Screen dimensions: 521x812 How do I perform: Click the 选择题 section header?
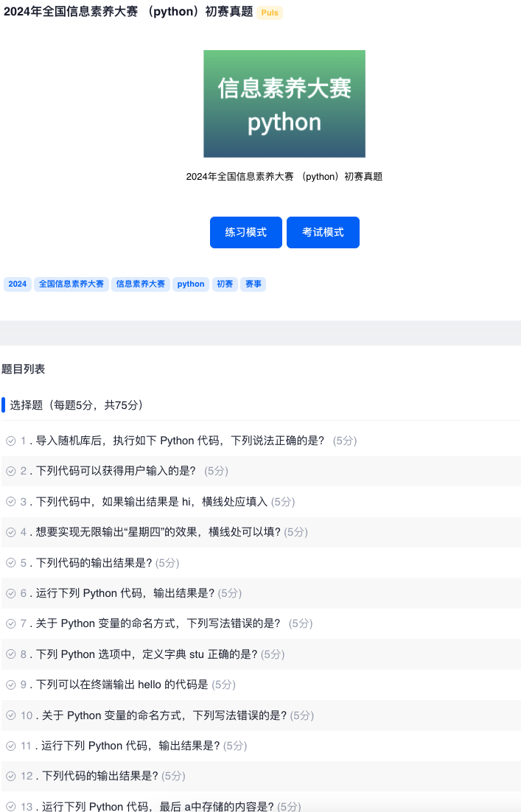coord(76,405)
